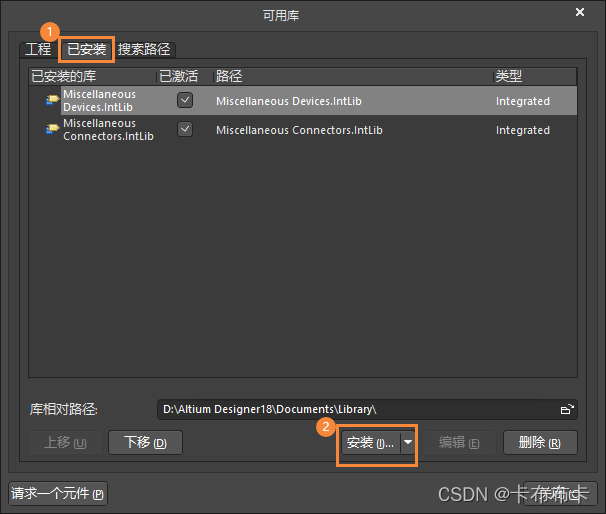Uncheck 已激活 for Miscellaneous Devices.IntLib
Viewport: 606px width, 514px height.
point(184,100)
